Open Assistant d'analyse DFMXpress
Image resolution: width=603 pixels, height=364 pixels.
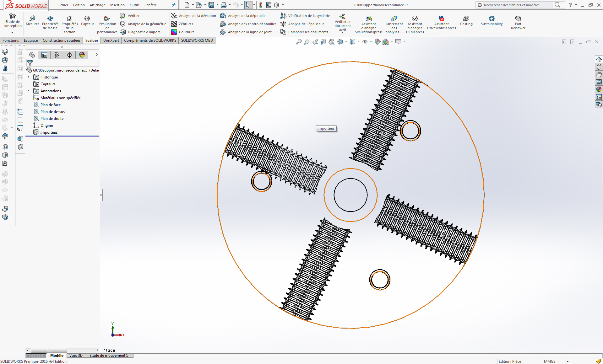tap(415, 24)
